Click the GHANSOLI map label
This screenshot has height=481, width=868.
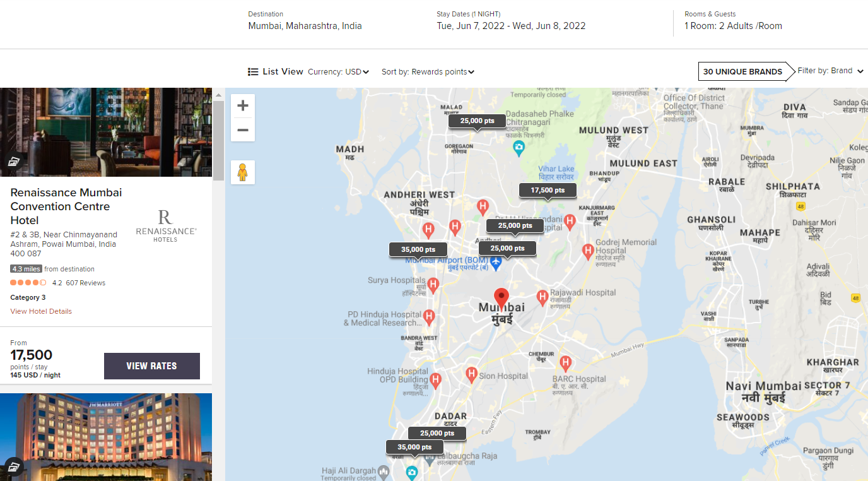point(711,220)
